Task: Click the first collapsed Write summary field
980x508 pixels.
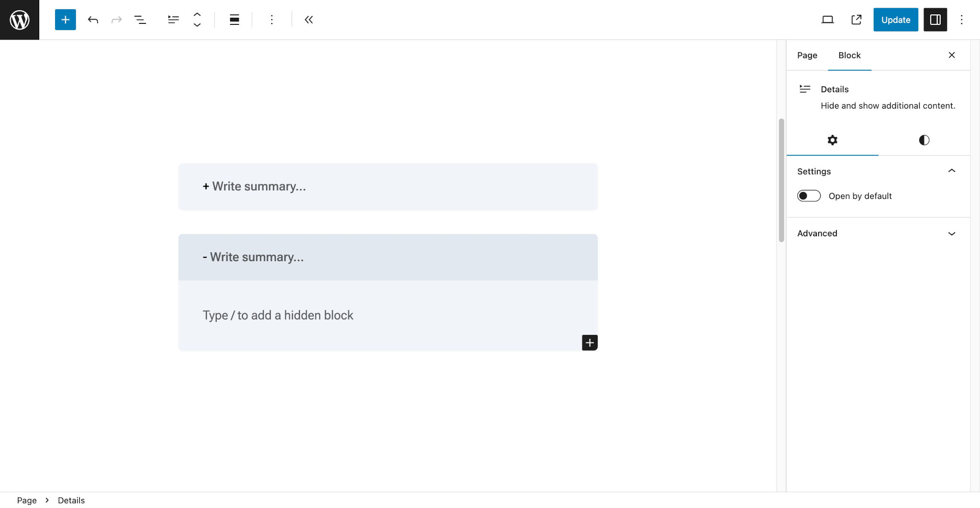Action: 388,187
